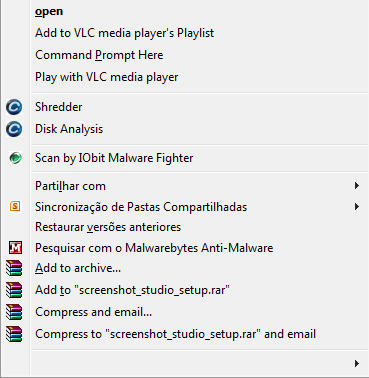Click the Disk Analysis blue C icon

pos(14,129)
